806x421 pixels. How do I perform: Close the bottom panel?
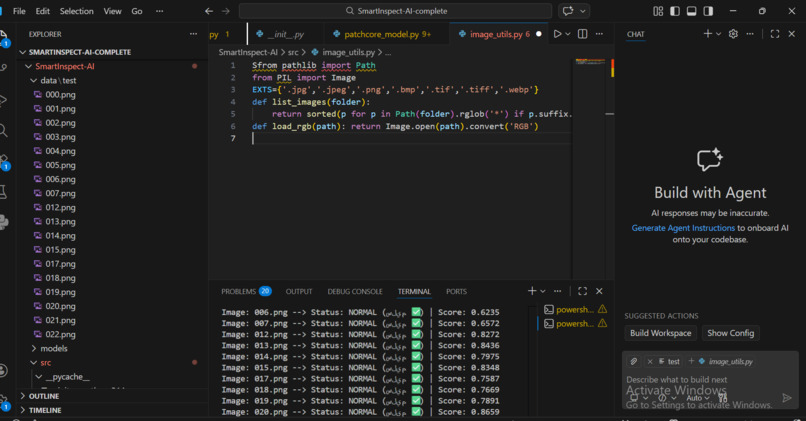pos(599,291)
